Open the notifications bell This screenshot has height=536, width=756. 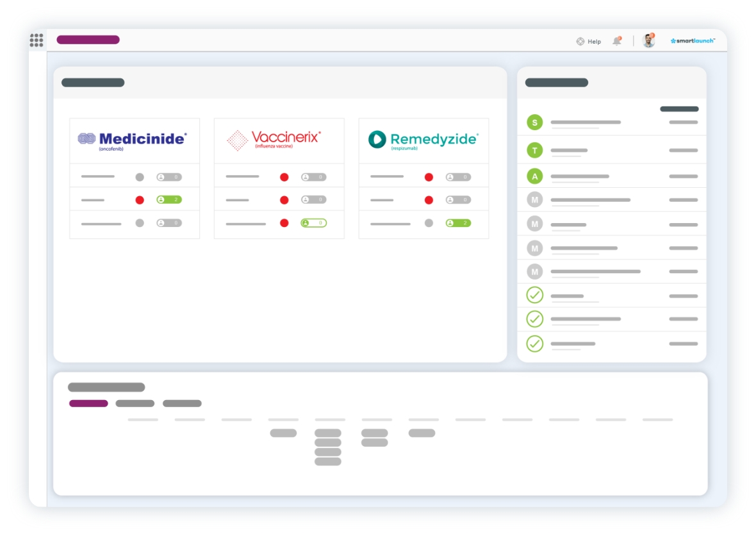(617, 41)
